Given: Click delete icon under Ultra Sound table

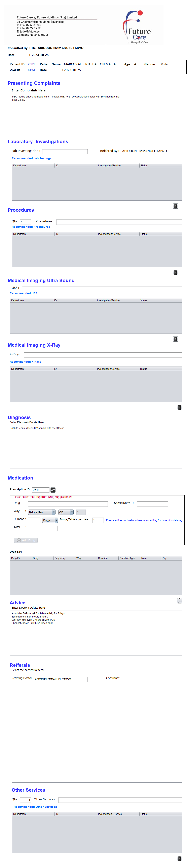Looking at the screenshot, I should [x=175, y=339].
